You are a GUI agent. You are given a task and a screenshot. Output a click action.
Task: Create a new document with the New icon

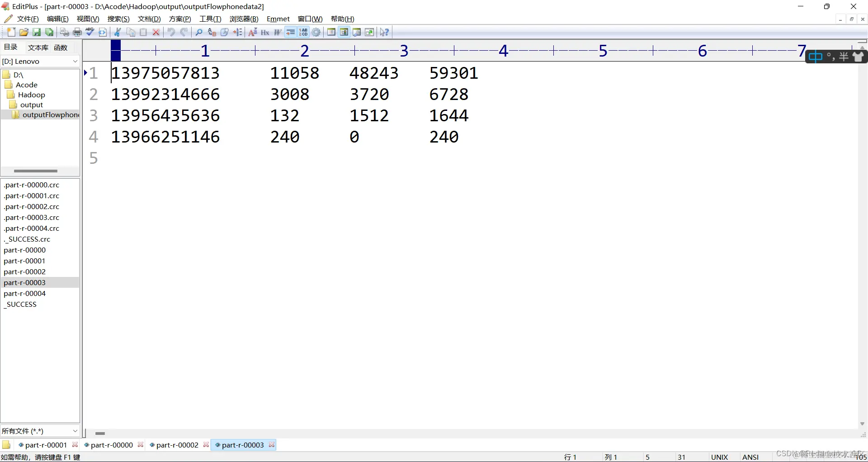pyautogui.click(x=11, y=32)
